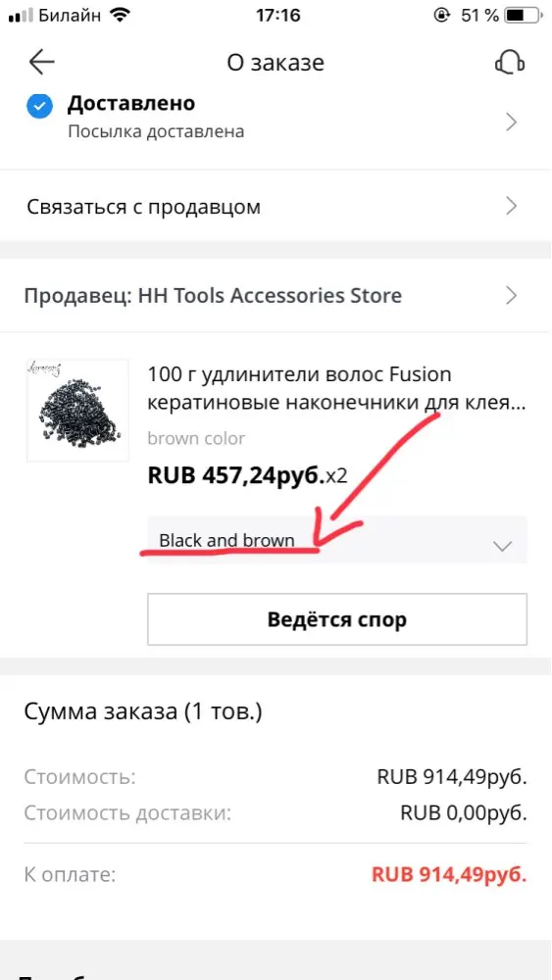
Task: Tap the Посылка доставлена status text
Action: click(x=156, y=132)
